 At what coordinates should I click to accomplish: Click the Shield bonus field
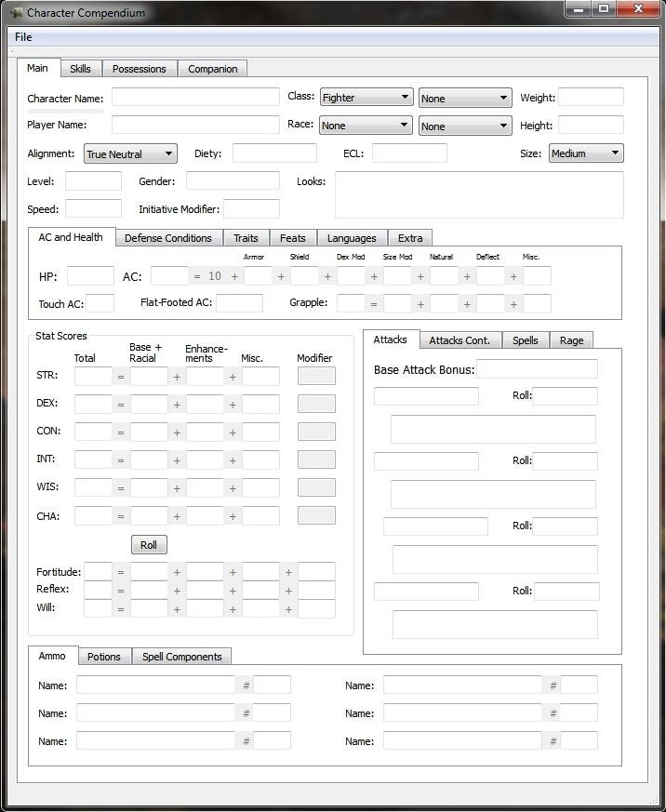coord(305,276)
